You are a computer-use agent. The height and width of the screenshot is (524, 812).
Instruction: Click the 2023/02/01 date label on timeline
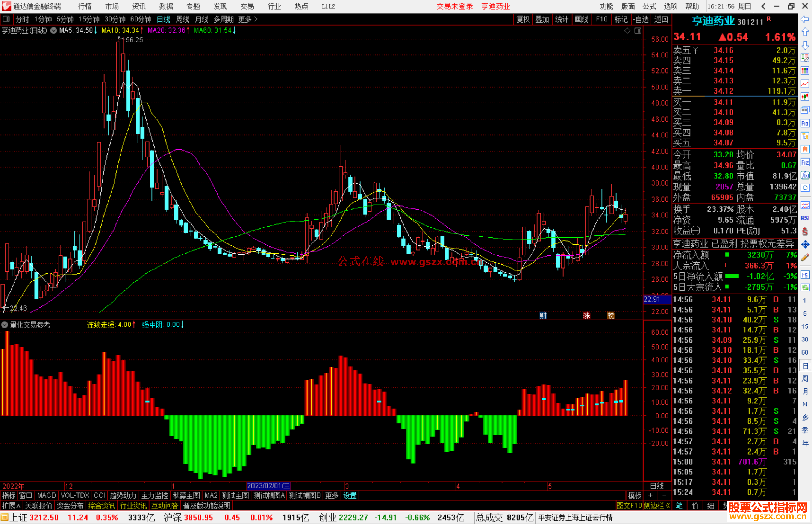click(x=268, y=486)
